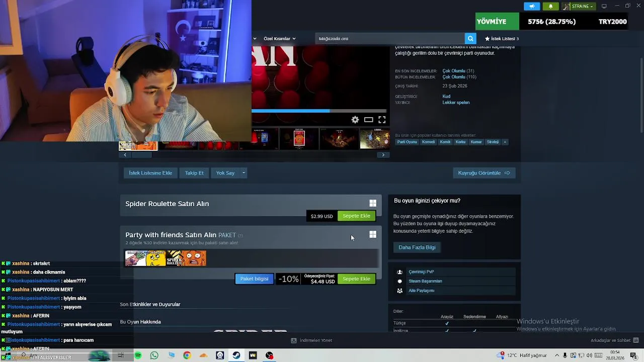Click the Strateji tag

493,142
